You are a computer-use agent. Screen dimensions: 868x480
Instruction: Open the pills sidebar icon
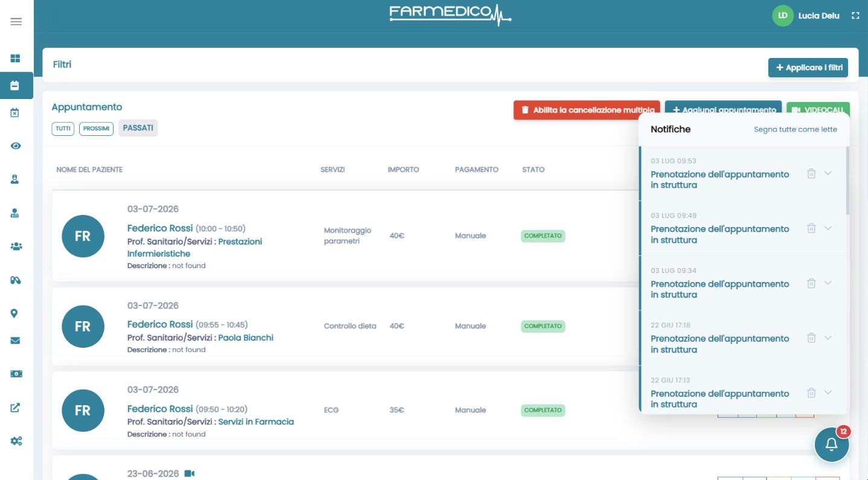pyautogui.click(x=16, y=280)
